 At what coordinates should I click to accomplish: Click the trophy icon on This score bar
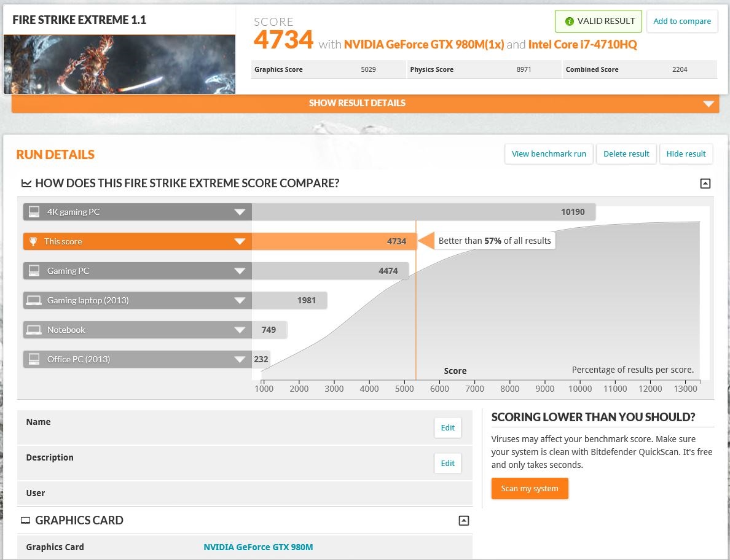(x=33, y=241)
